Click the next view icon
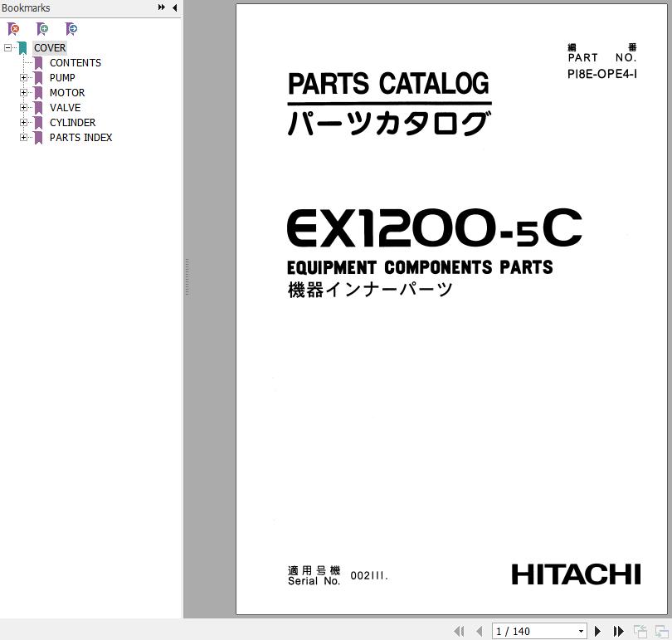672x640 pixels. point(662,631)
